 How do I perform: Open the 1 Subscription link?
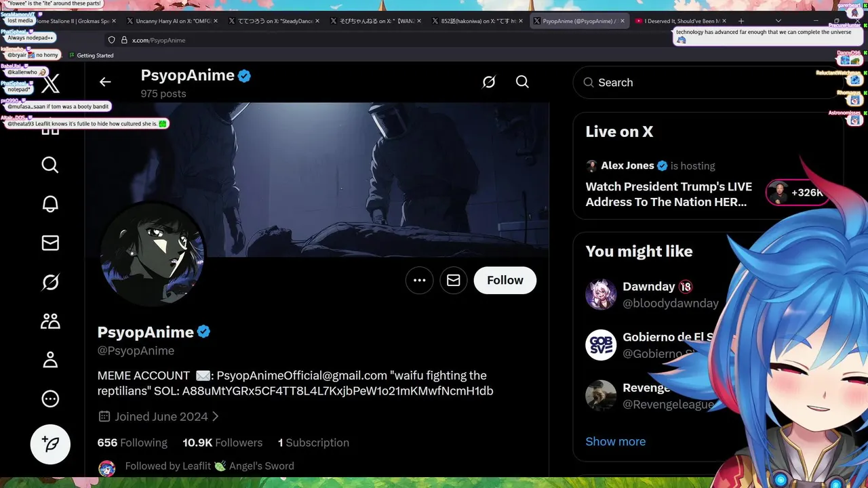pyautogui.click(x=313, y=443)
